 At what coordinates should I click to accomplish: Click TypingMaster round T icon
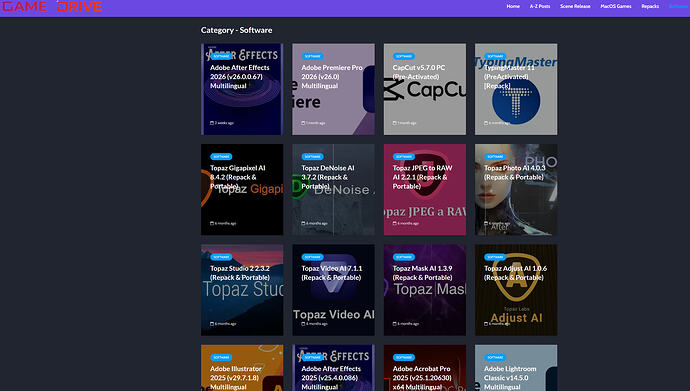pyautogui.click(x=516, y=102)
